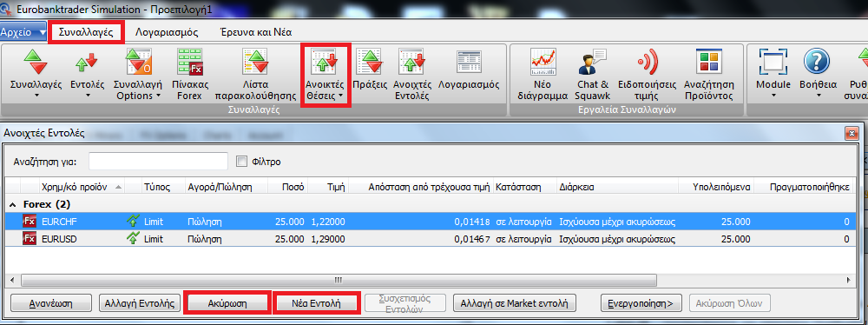The width and height of the screenshot is (868, 325).
Task: Click the Fx icon of EURUSD row
Action: pyautogui.click(x=30, y=239)
